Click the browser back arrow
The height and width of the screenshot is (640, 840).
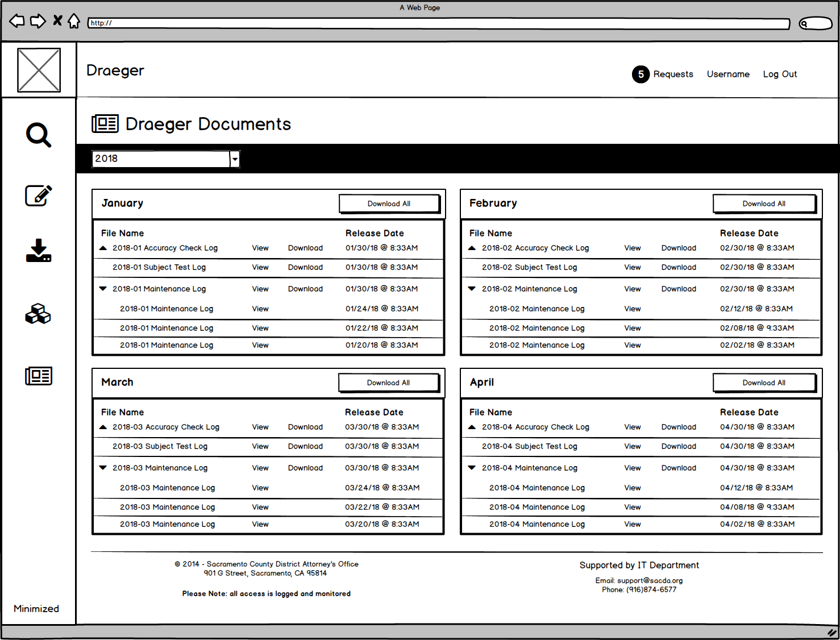point(17,22)
